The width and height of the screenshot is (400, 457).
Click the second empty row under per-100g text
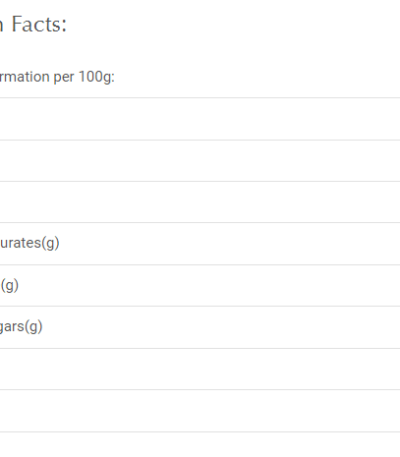coord(200,161)
